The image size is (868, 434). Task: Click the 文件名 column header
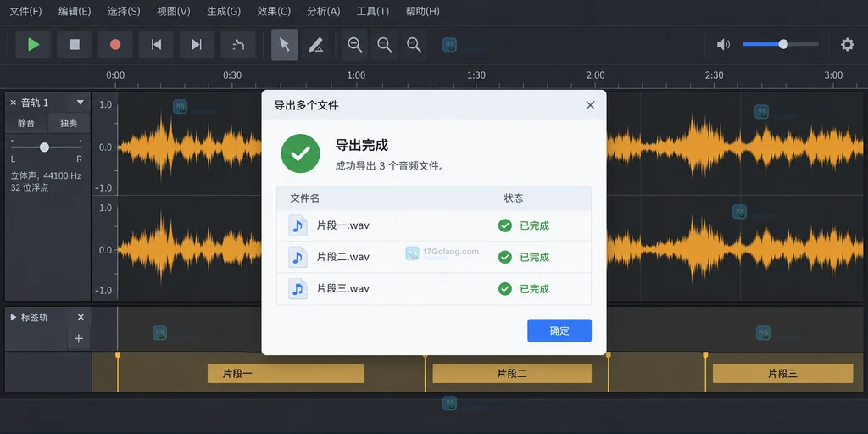[304, 198]
